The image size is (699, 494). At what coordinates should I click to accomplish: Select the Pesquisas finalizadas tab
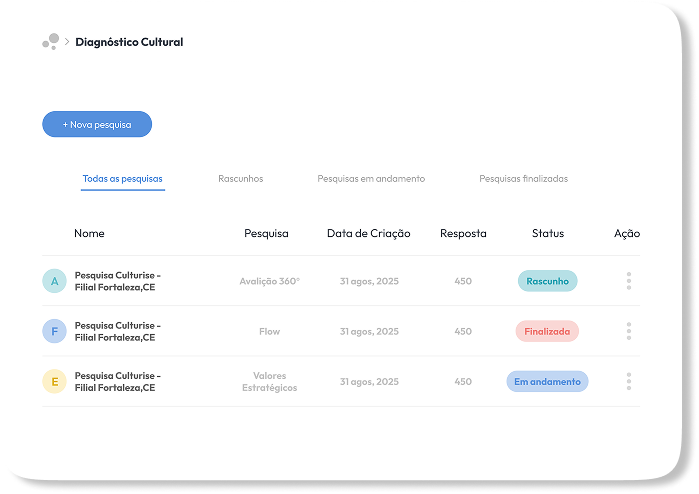pyautogui.click(x=523, y=179)
